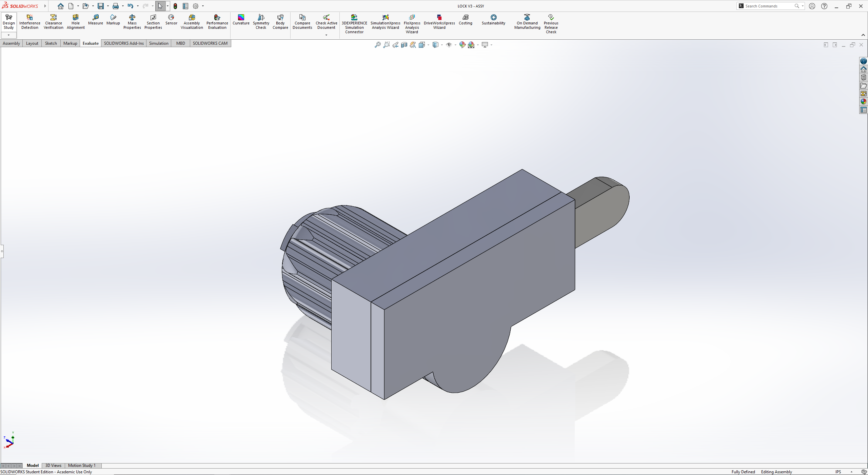Open the Motion Study 1 tab
This screenshot has height=475, width=868.
(81, 466)
